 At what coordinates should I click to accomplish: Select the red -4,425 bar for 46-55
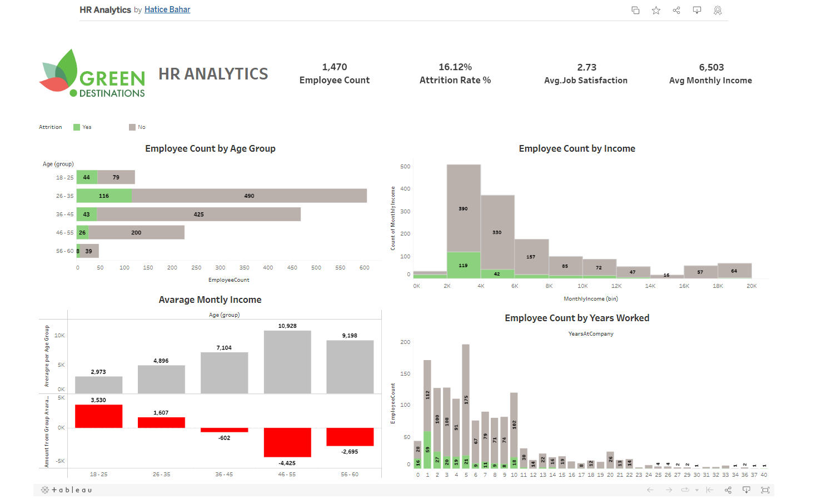click(287, 443)
